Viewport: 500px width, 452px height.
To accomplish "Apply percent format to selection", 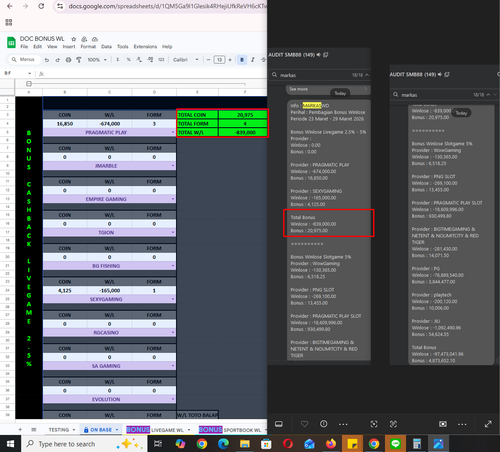I will pos(128,60).
